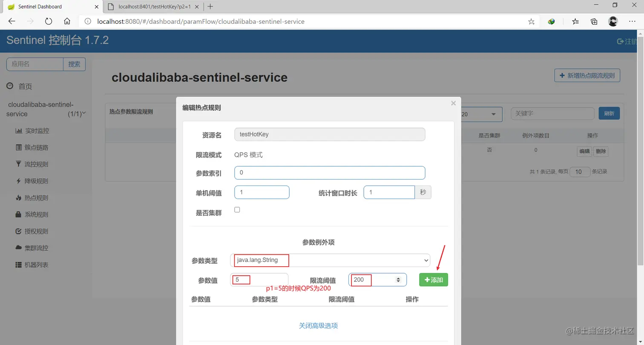Image resolution: width=644 pixels, height=345 pixels.
Task: Click the 参数索引 input field
Action: [330, 173]
